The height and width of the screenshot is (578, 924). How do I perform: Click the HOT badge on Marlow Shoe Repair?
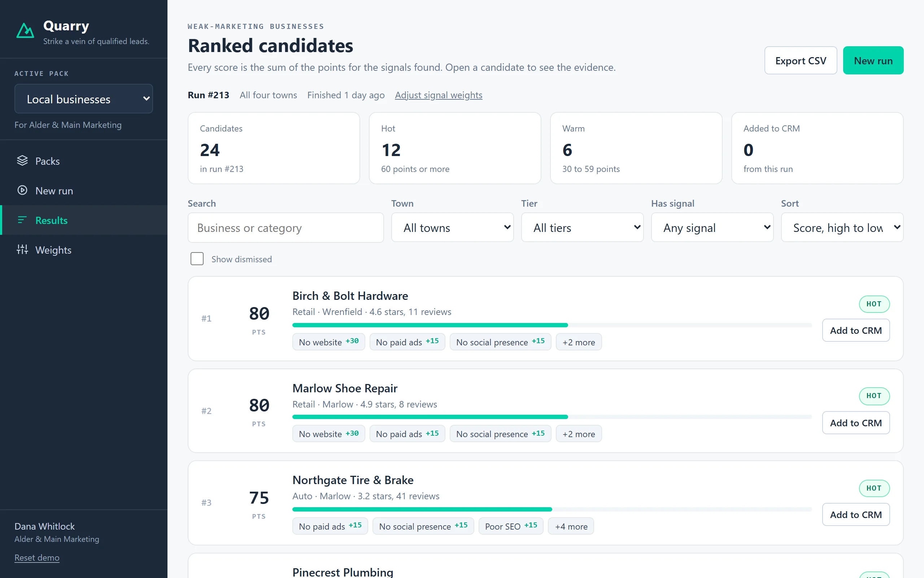(x=874, y=396)
